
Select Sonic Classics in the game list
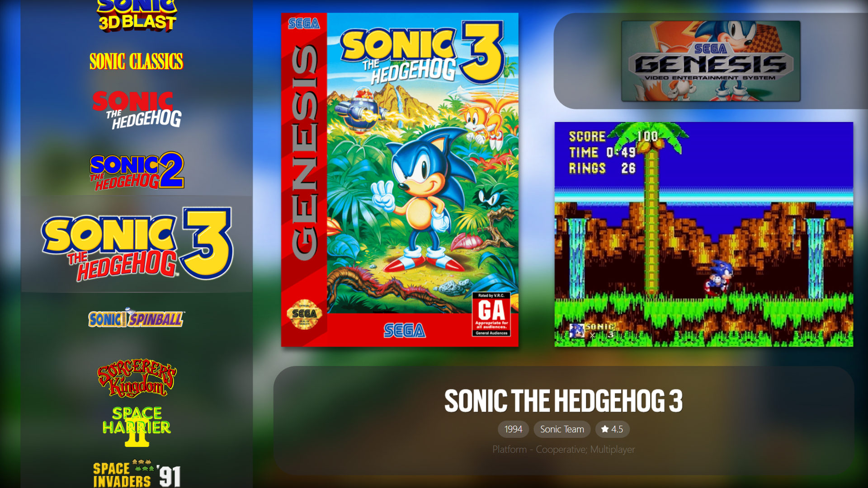coord(136,61)
